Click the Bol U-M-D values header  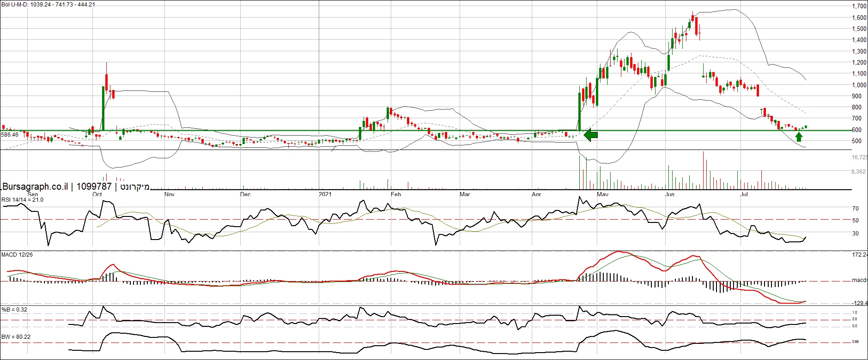click(48, 4)
